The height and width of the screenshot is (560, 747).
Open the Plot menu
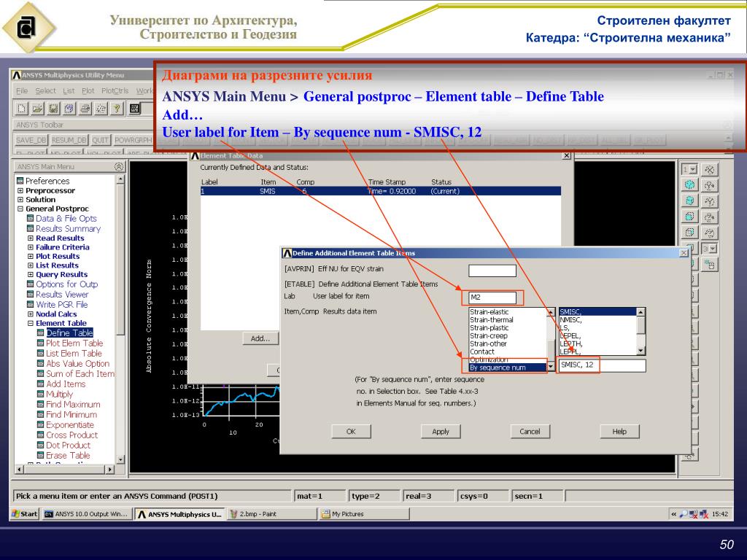[x=88, y=90]
